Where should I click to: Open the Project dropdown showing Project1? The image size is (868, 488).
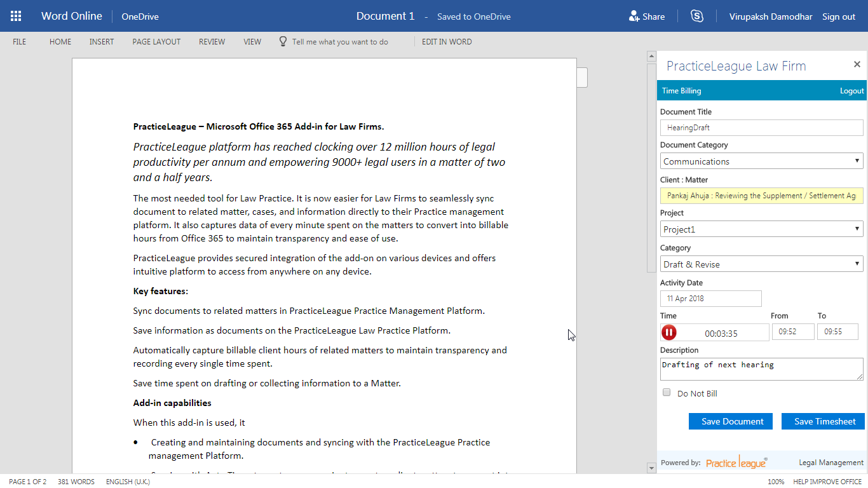(x=761, y=229)
